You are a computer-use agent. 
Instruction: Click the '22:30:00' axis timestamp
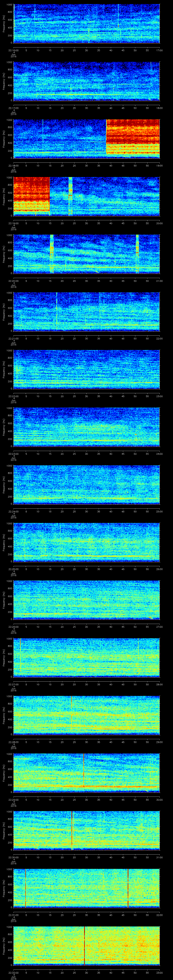[13, 857]
